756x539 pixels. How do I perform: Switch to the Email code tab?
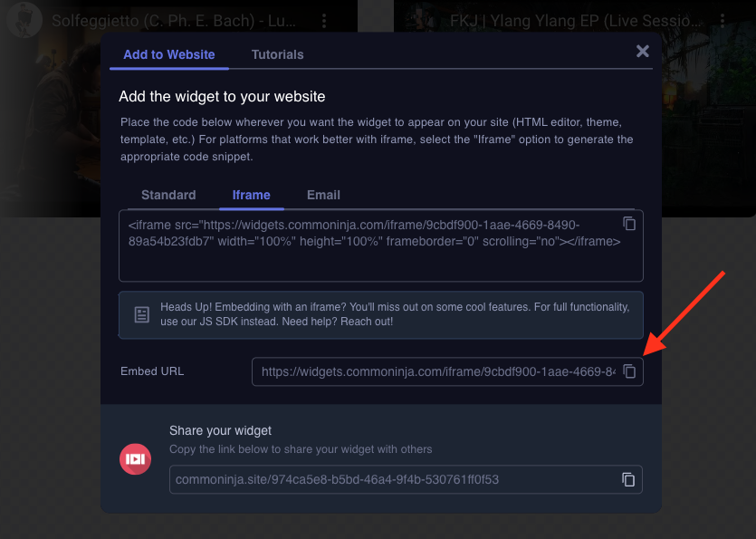(323, 195)
